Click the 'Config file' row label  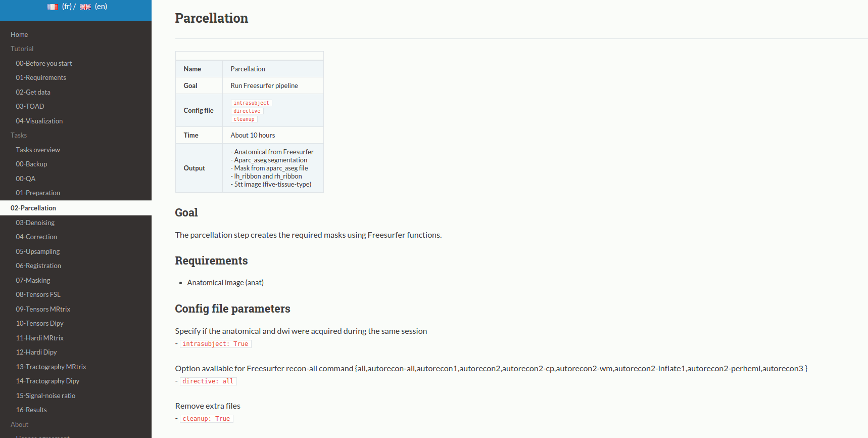pyautogui.click(x=199, y=110)
